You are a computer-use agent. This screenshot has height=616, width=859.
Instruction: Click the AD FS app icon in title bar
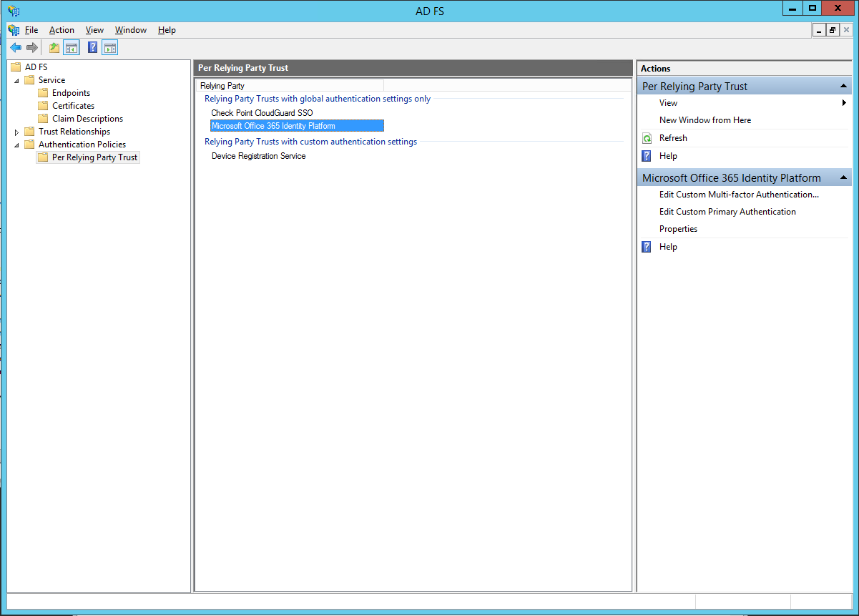13,11
